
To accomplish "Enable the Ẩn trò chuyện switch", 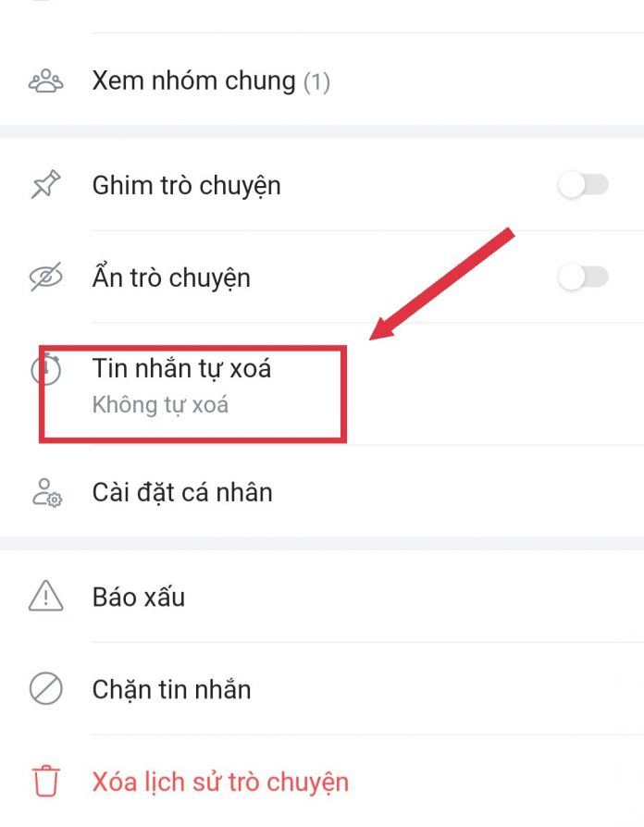I will click(583, 277).
